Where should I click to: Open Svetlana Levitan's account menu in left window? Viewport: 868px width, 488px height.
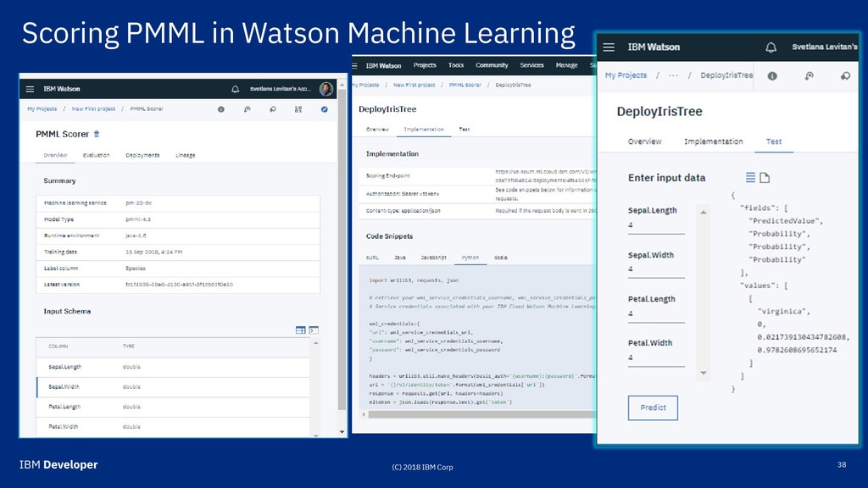click(280, 88)
